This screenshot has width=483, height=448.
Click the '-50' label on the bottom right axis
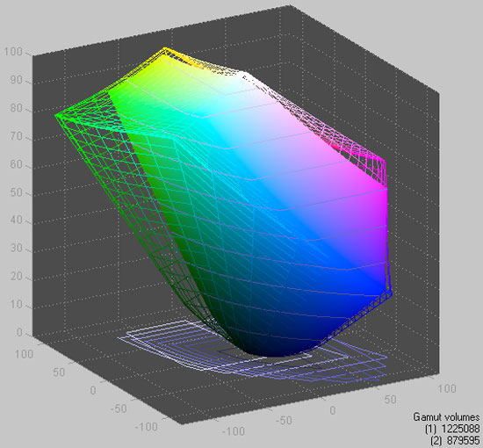pyautogui.click(x=284, y=420)
